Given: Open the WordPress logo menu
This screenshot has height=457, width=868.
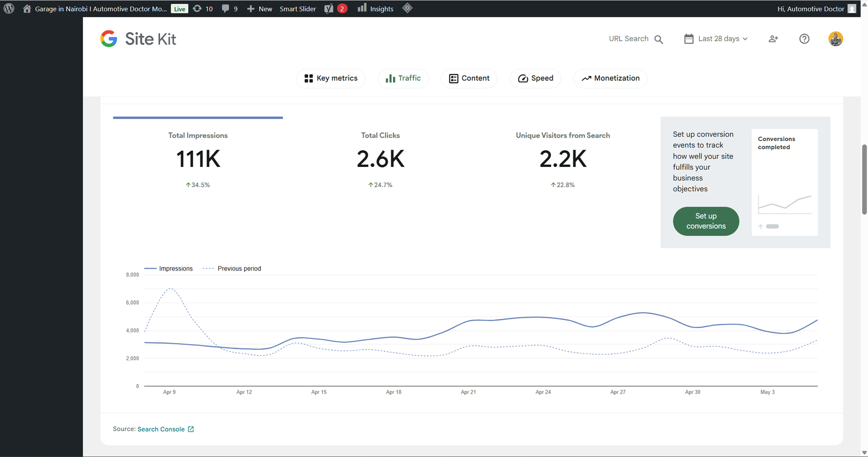Looking at the screenshot, I should click(x=9, y=9).
